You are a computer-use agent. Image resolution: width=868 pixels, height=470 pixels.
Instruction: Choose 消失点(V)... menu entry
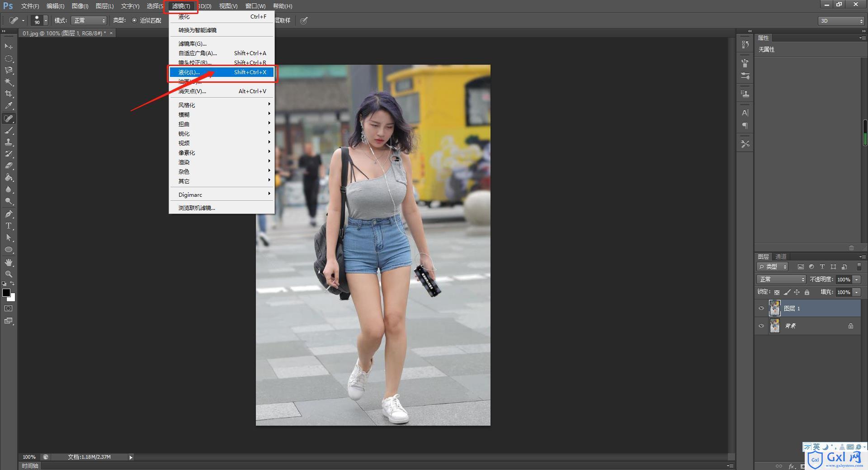point(222,91)
